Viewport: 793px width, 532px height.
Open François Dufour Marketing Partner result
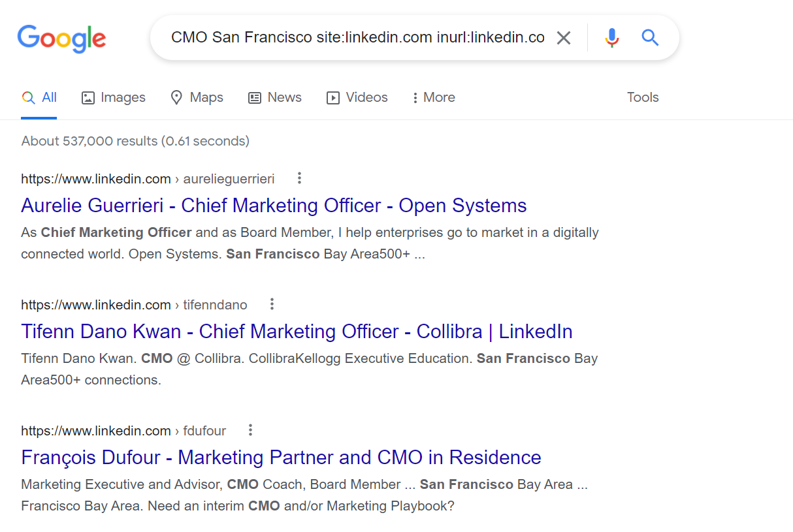click(281, 458)
